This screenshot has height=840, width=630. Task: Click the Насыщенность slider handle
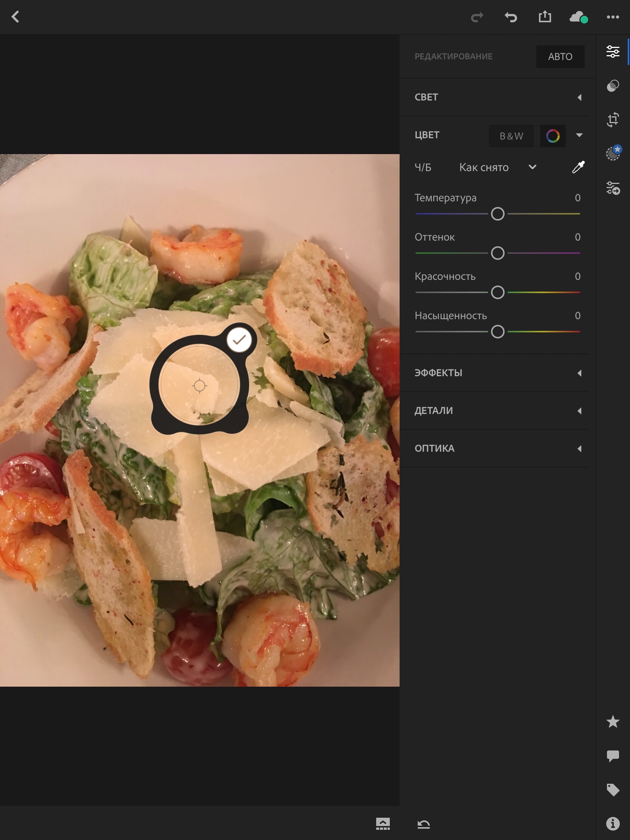coord(497,332)
